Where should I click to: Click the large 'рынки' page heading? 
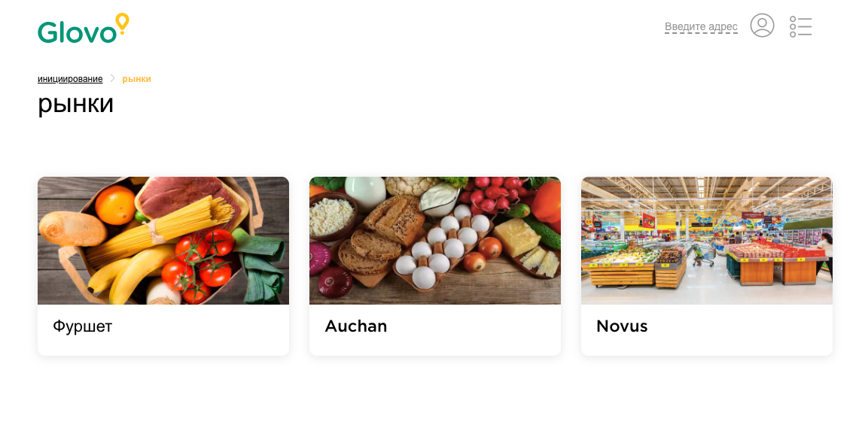click(x=76, y=104)
